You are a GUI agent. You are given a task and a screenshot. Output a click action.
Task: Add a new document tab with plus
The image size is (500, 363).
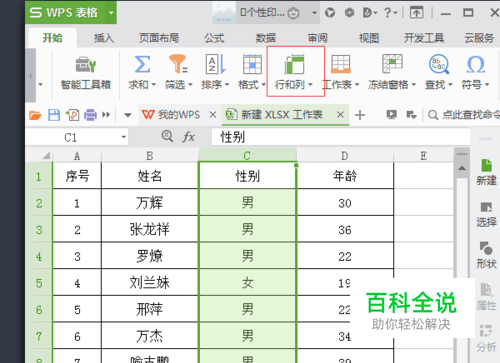tap(360, 115)
